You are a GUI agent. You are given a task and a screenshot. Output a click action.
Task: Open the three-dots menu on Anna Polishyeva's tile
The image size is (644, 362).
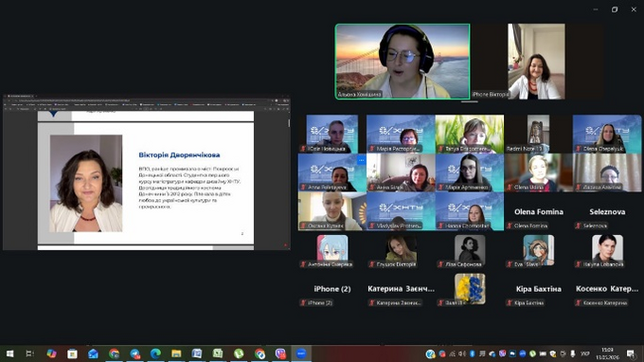[361, 160]
